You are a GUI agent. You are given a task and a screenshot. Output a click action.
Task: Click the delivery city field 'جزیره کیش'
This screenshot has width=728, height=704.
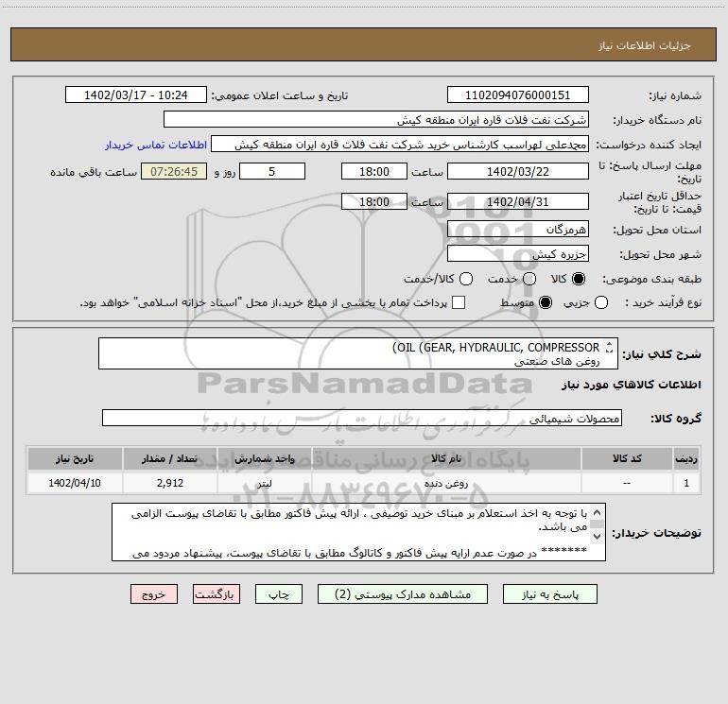(x=518, y=253)
